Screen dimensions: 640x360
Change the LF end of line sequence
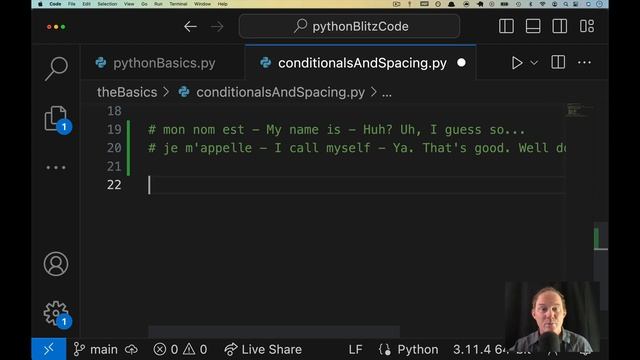click(355, 349)
